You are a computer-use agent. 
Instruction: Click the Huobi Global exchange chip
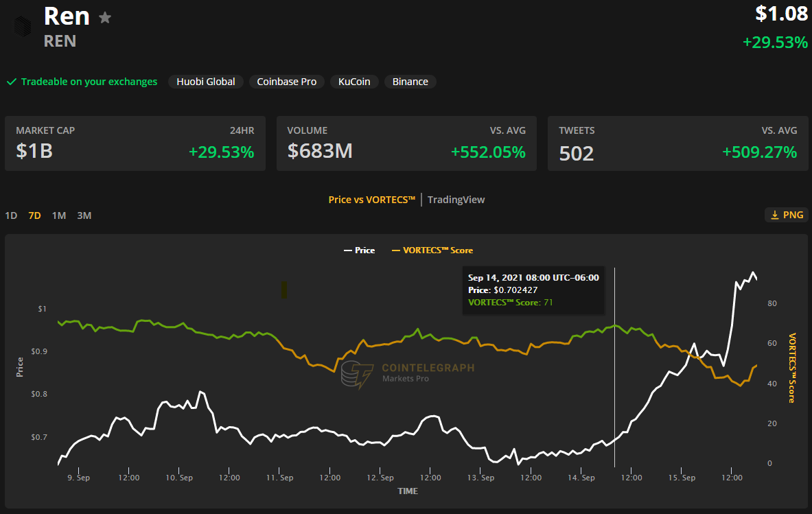pos(206,82)
